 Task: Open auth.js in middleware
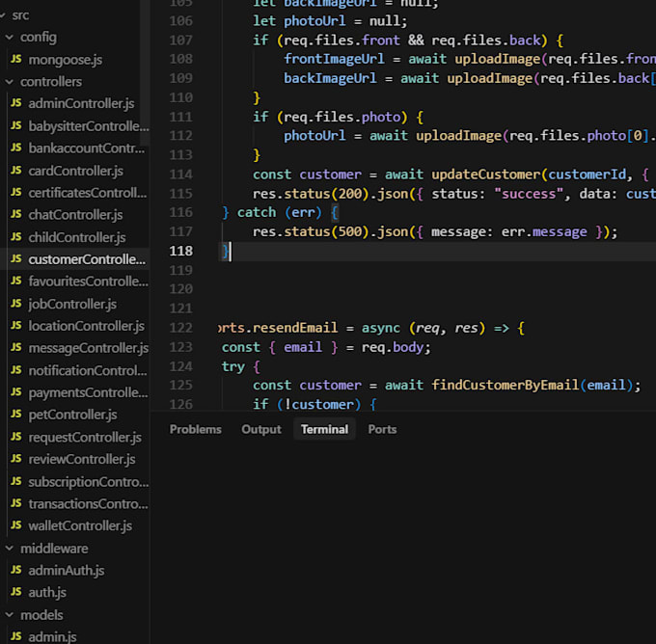coord(47,593)
